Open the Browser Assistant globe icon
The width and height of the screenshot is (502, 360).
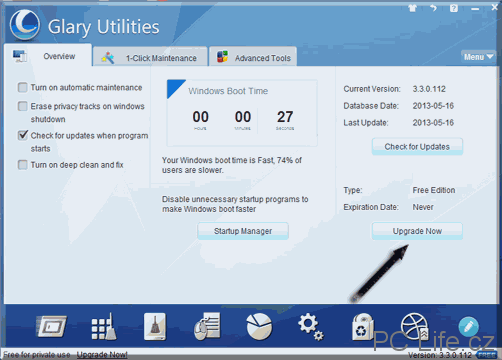coord(414,326)
